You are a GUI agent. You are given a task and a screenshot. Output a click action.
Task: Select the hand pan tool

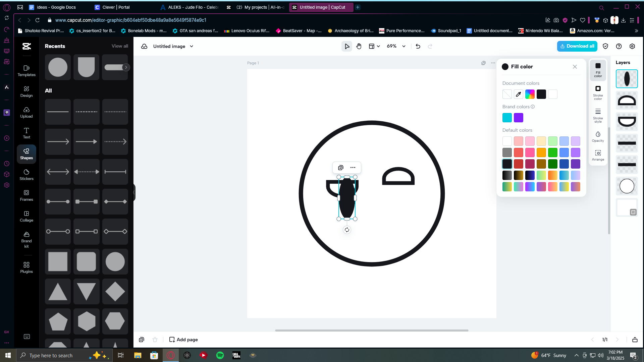coord(359,46)
